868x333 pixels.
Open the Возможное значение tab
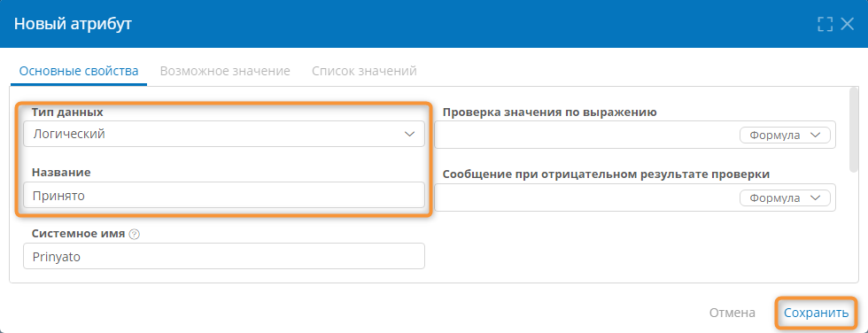225,72
